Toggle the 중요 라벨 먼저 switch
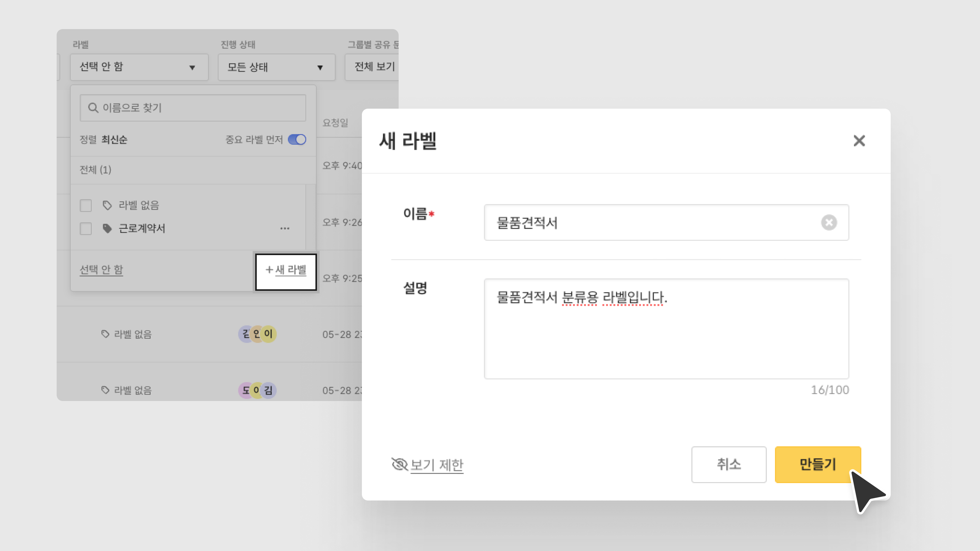Image resolution: width=980 pixels, height=551 pixels. [297, 140]
